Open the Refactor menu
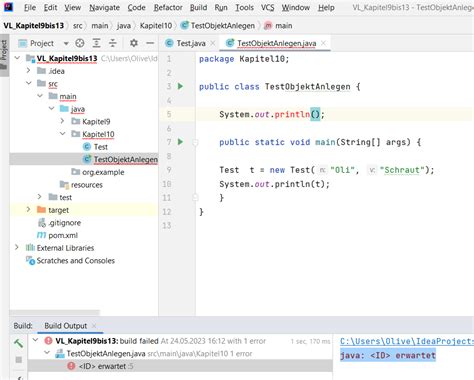The height and width of the screenshot is (380, 474). pyautogui.click(x=168, y=7)
